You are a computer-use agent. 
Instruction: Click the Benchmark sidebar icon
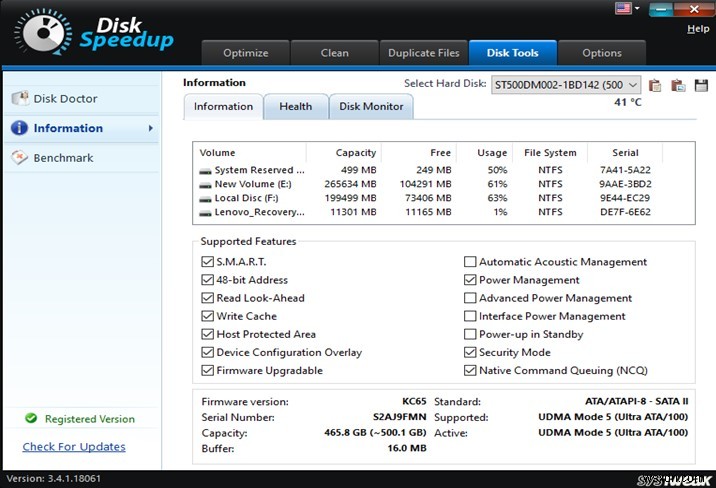(19, 157)
